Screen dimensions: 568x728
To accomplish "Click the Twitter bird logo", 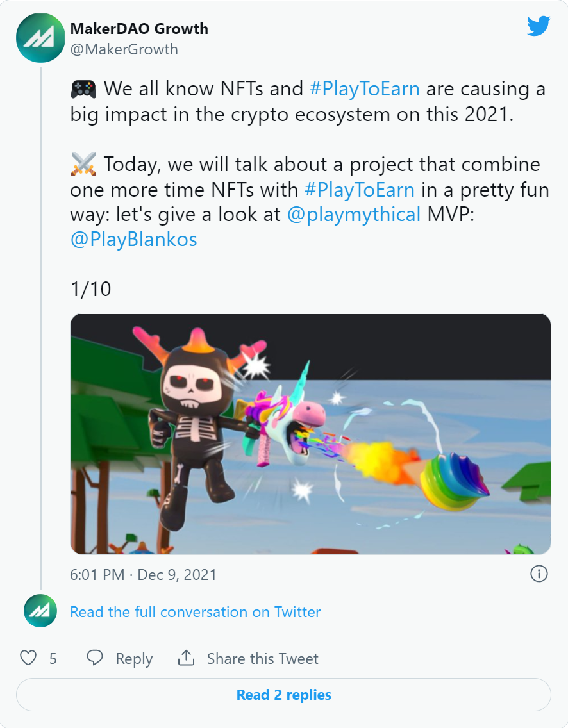I will point(539,26).
